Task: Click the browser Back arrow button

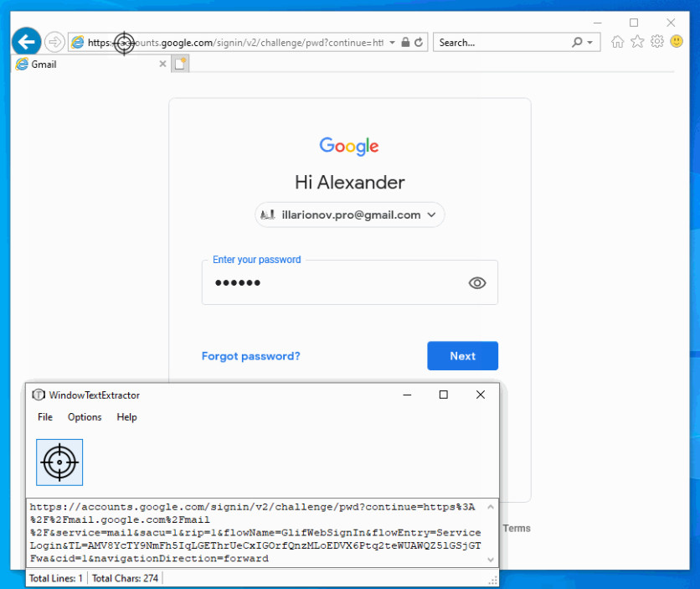Action: pos(26,43)
